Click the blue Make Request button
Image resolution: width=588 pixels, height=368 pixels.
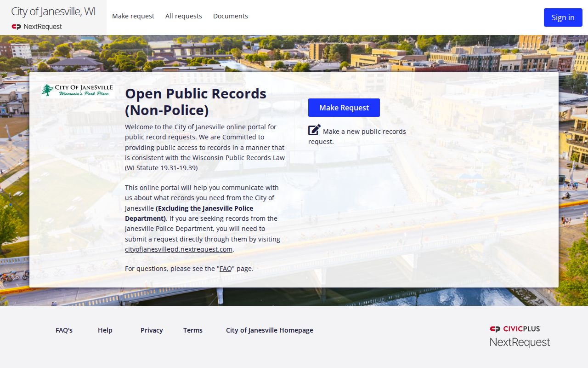point(344,108)
